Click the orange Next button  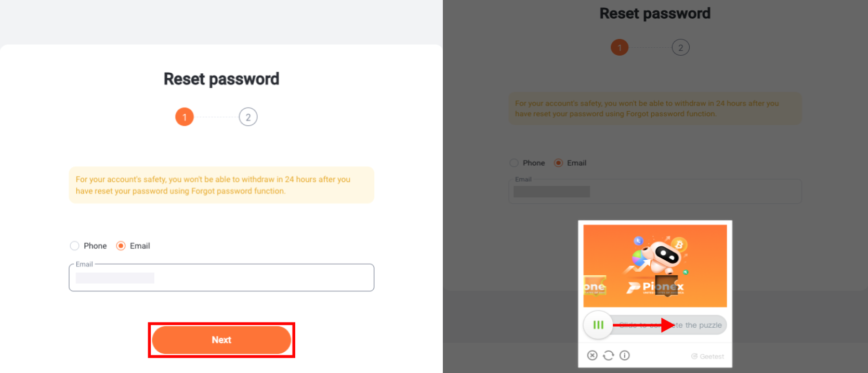point(221,340)
